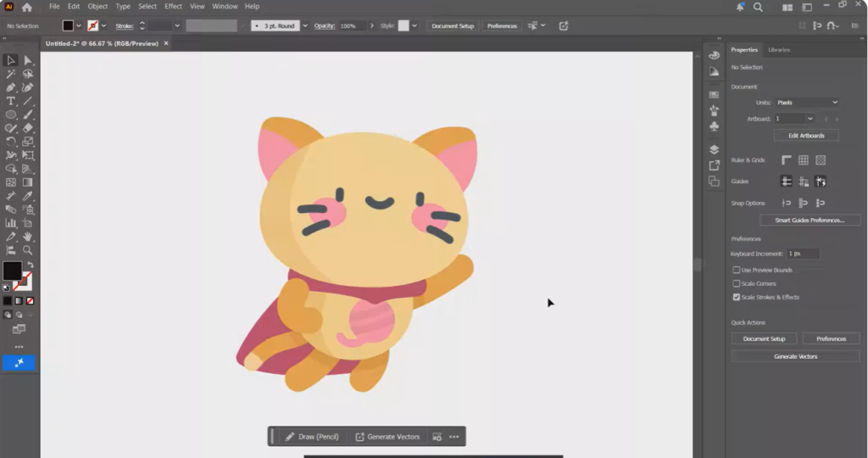Open the Effect menu

point(173,7)
